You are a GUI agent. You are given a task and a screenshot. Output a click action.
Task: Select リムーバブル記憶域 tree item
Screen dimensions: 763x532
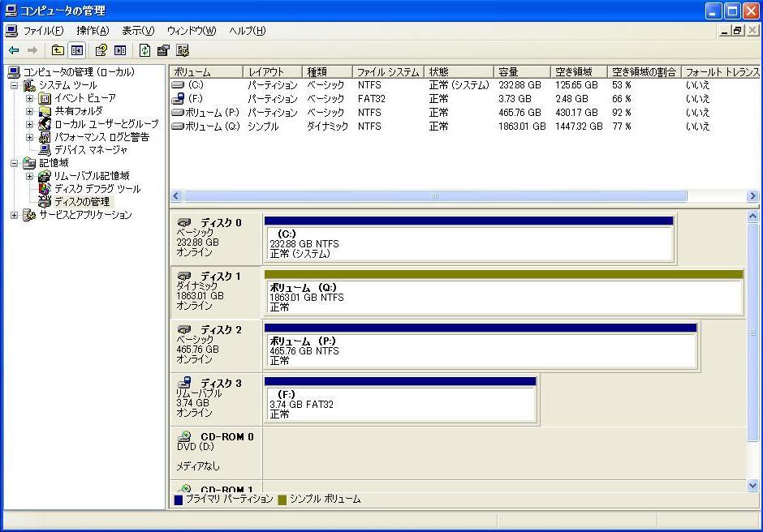(x=92, y=175)
